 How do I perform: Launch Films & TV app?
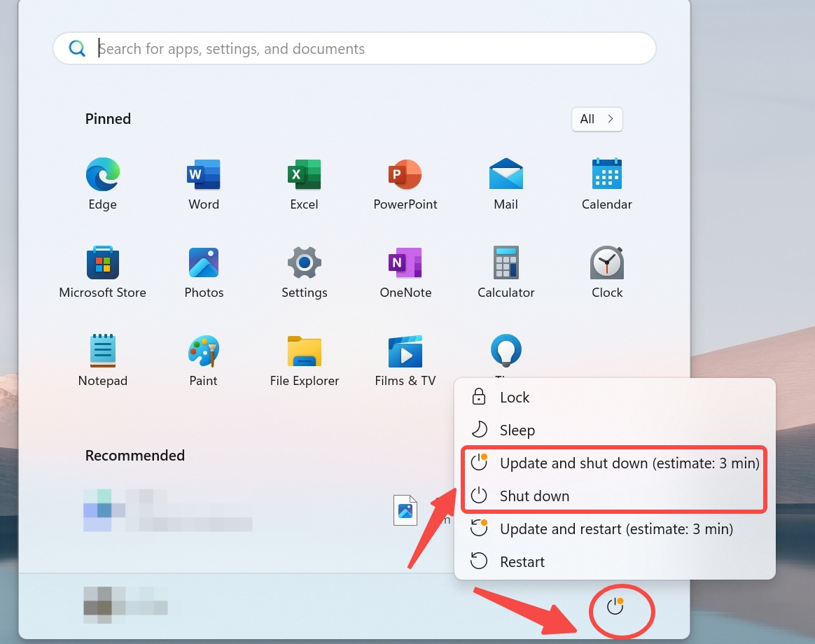(x=405, y=360)
